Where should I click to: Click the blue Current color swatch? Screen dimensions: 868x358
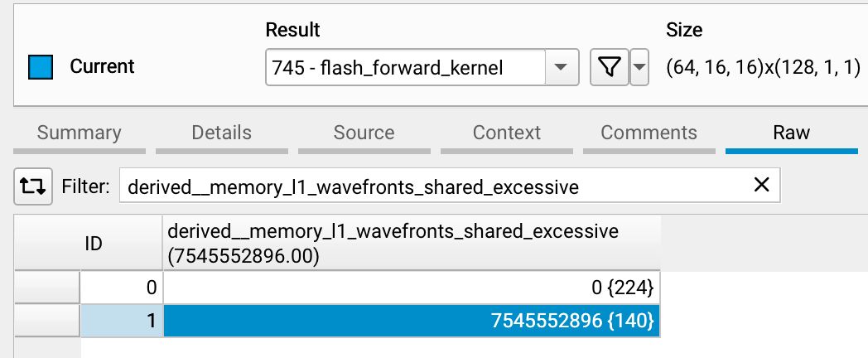coord(41,67)
